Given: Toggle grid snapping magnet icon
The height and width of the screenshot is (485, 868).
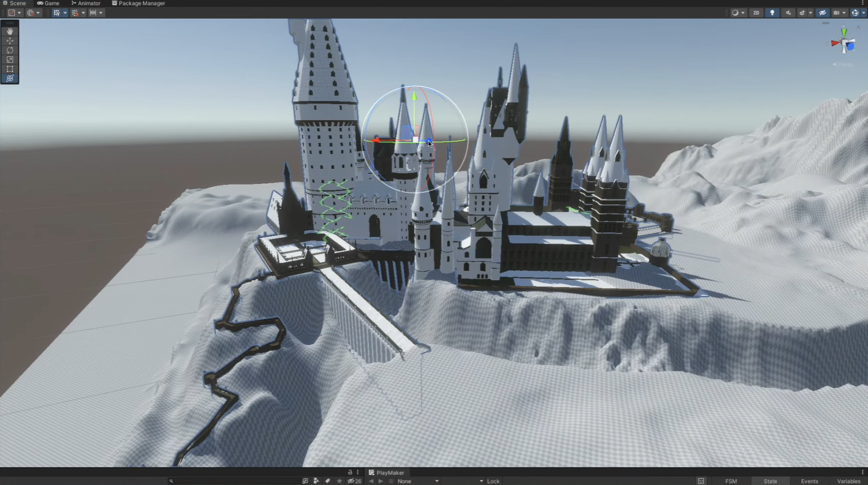Looking at the screenshot, I should click(x=75, y=13).
